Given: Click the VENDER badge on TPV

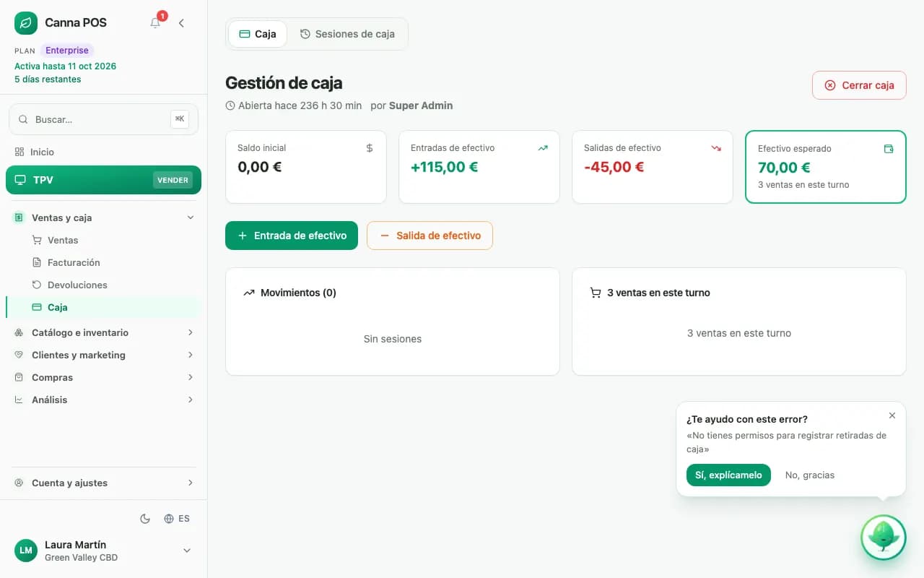Looking at the screenshot, I should tap(173, 180).
